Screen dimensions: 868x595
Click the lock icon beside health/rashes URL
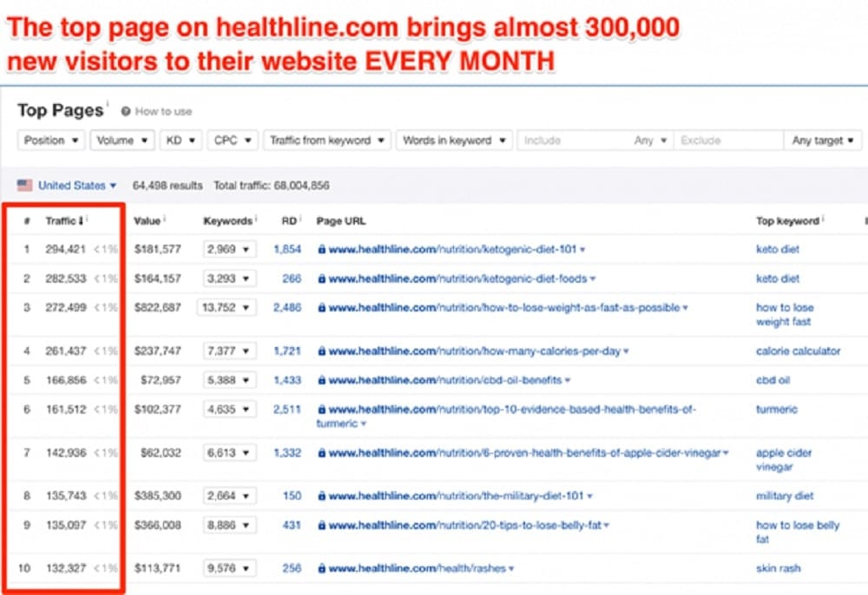[x=322, y=569]
